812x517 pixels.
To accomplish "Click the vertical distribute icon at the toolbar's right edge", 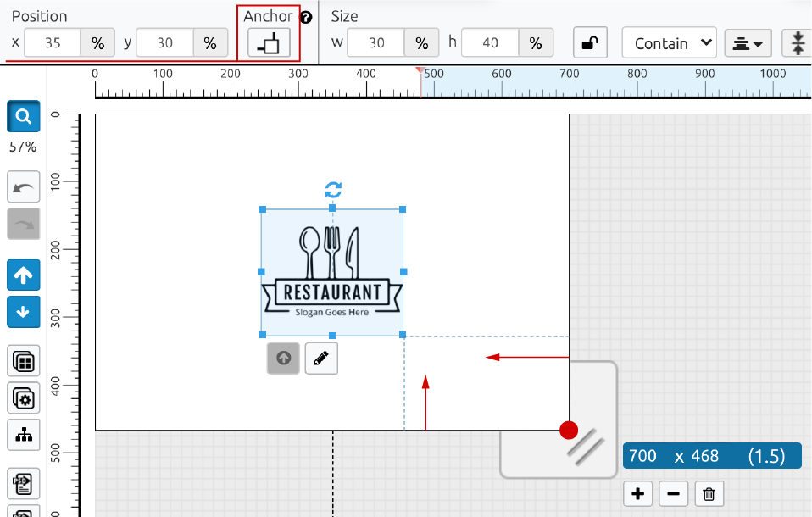I will pyautogui.click(x=797, y=43).
